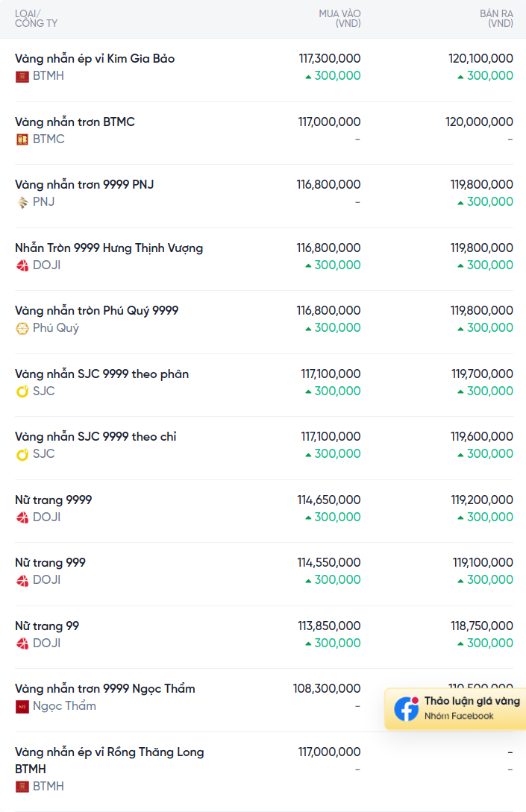Click the Facebook logo in discussion banner
This screenshot has width=526, height=812.
point(407,709)
